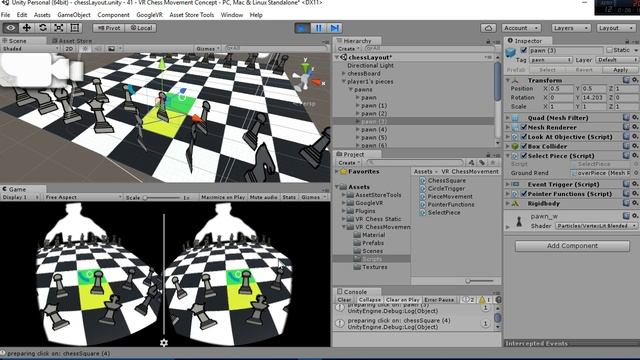This screenshot has height=360, width=640.
Task: Click the ChessSquare script asset
Action: coord(447,180)
